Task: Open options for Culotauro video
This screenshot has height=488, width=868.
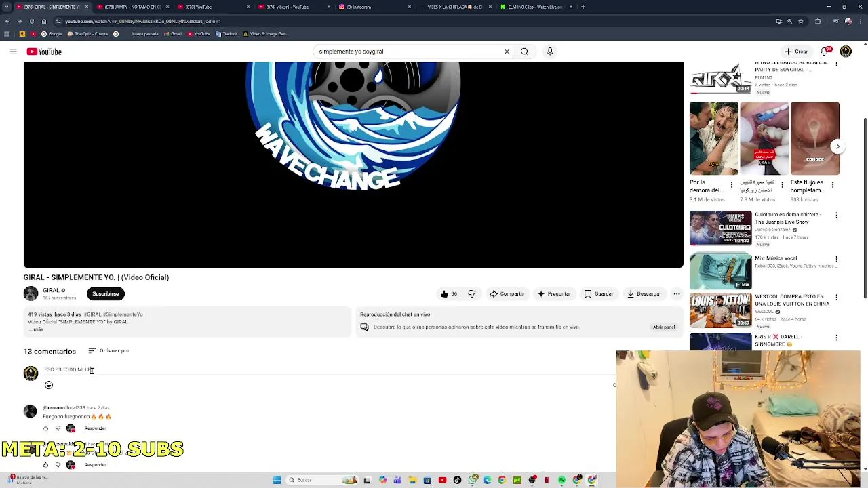Action: click(836, 216)
